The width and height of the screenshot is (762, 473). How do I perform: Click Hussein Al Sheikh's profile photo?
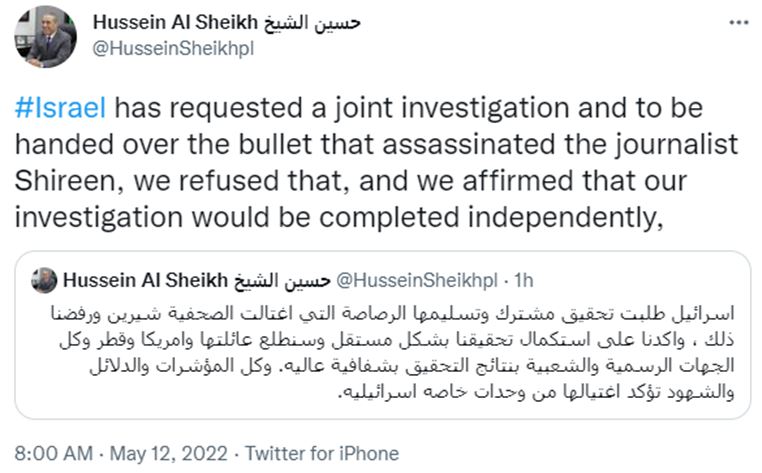point(44,36)
